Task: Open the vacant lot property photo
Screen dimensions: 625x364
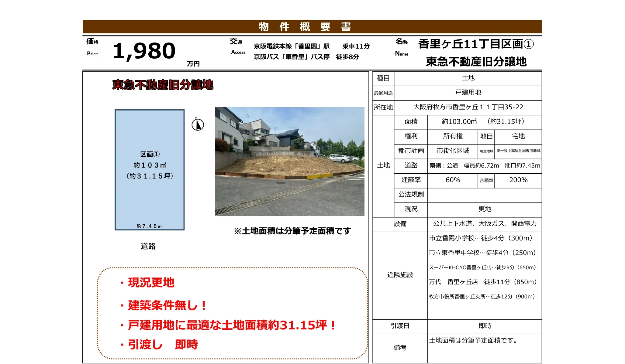Action: (x=290, y=162)
